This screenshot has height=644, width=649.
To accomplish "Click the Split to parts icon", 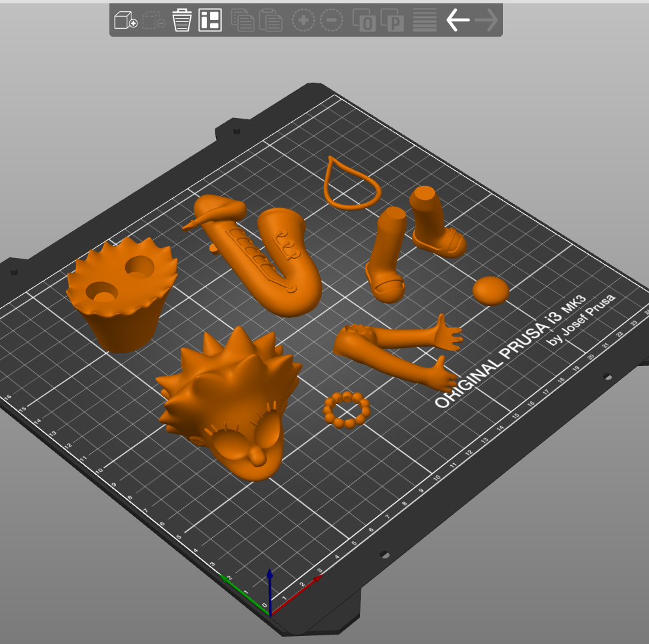I will pos(392,20).
